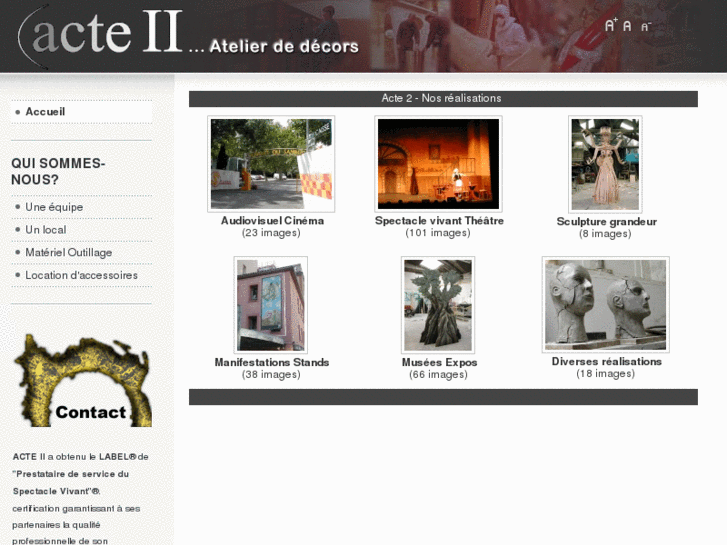Open Location d'accessoires menu entry
The width and height of the screenshot is (727, 545).
pyautogui.click(x=81, y=276)
